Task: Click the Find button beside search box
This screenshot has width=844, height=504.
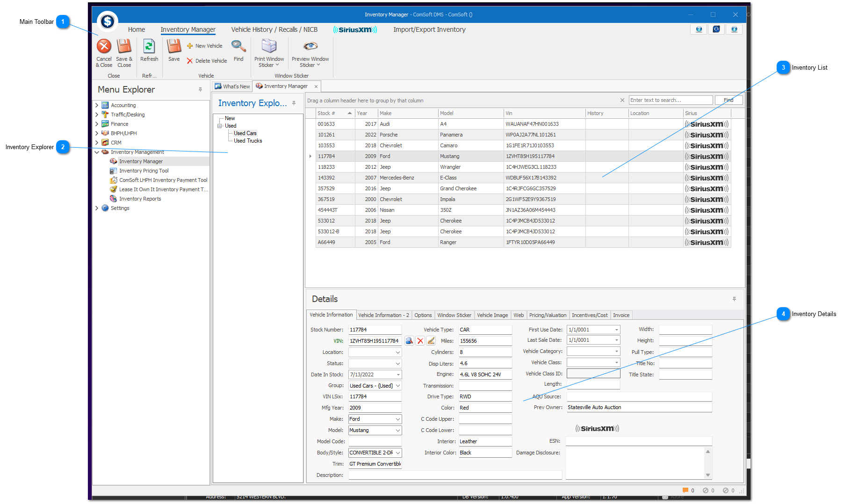Action: 729,100
